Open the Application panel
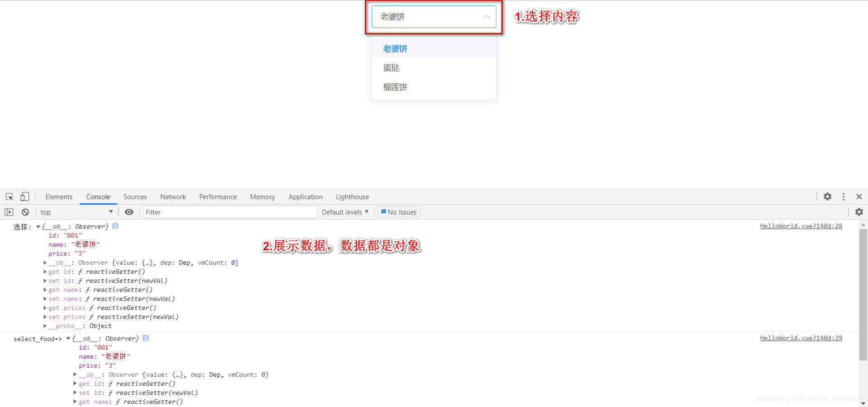This screenshot has height=407, width=868. 305,196
